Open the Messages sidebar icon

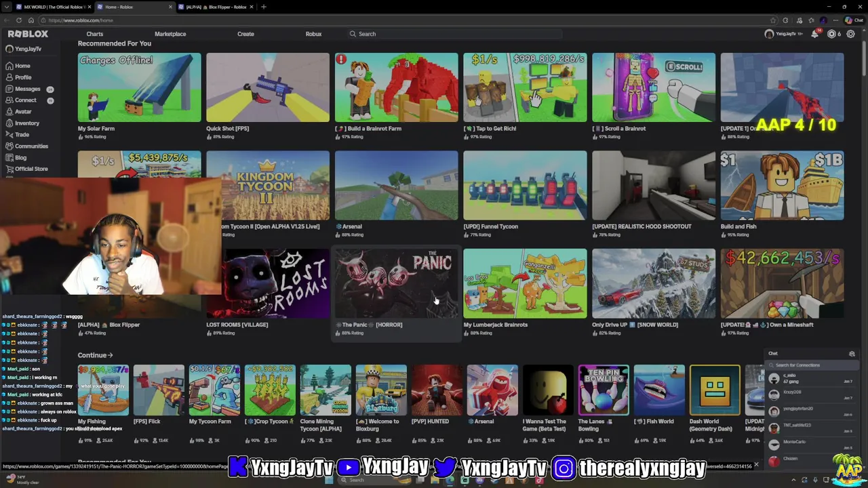click(x=9, y=89)
